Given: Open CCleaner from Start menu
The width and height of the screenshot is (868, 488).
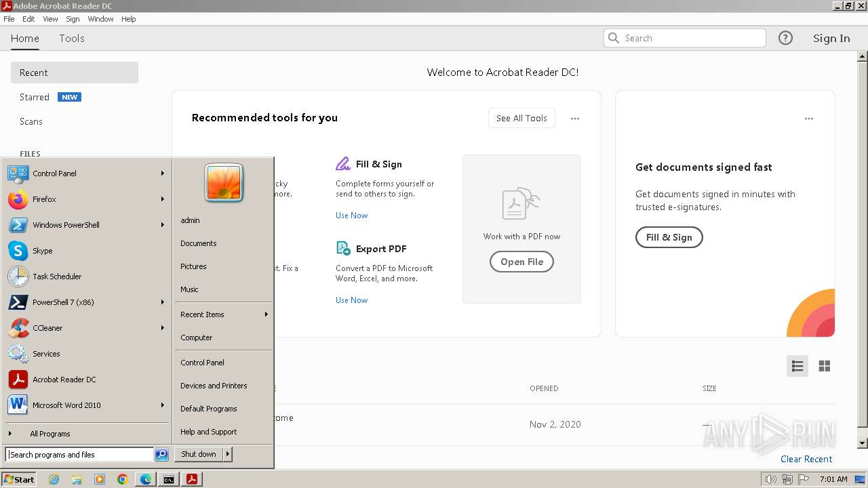Looking at the screenshot, I should click(x=18, y=328).
